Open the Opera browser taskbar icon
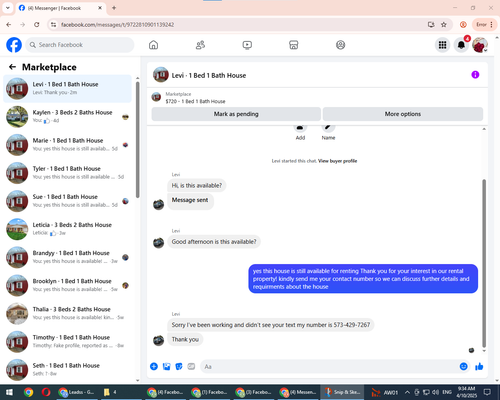The image size is (500, 400). click(46, 392)
